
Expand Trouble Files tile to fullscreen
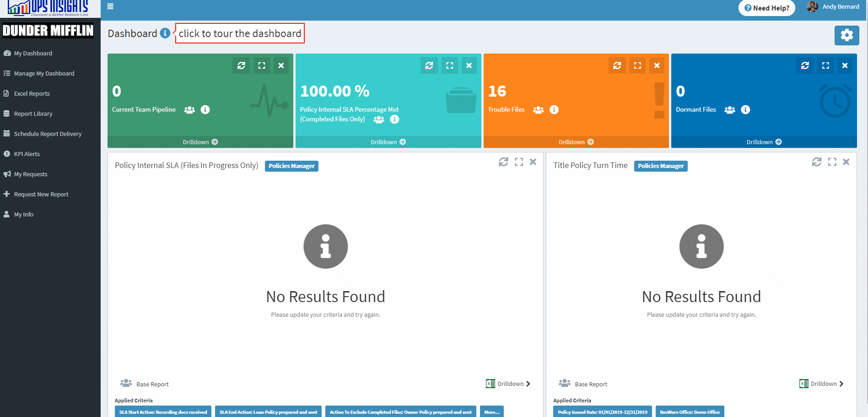click(x=637, y=65)
